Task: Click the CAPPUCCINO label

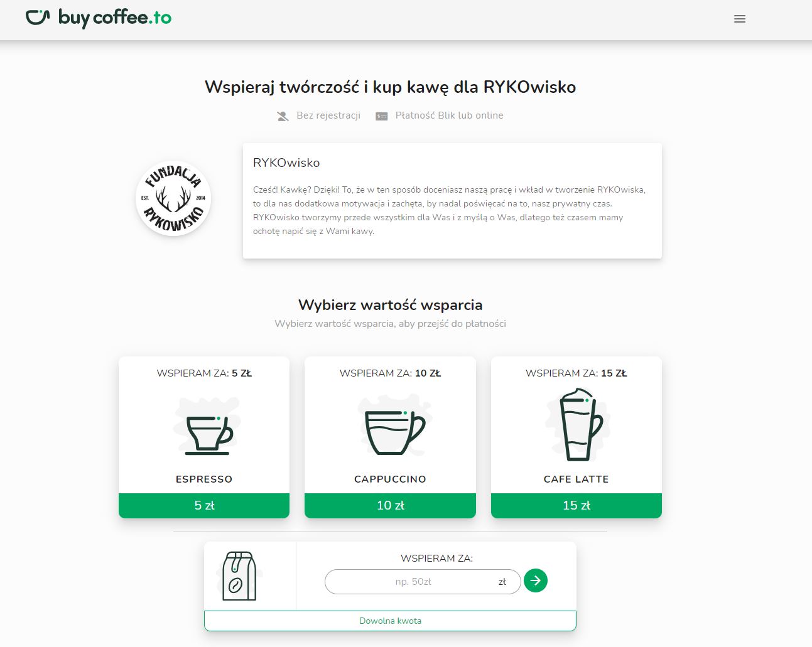Action: coord(390,479)
